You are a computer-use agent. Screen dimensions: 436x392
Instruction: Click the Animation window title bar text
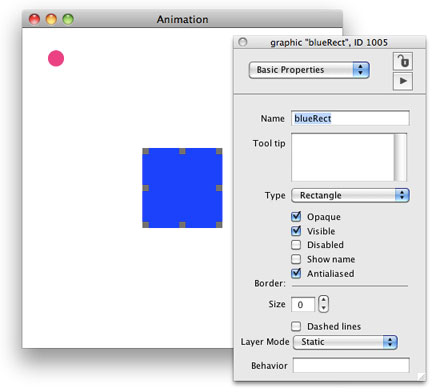182,19
